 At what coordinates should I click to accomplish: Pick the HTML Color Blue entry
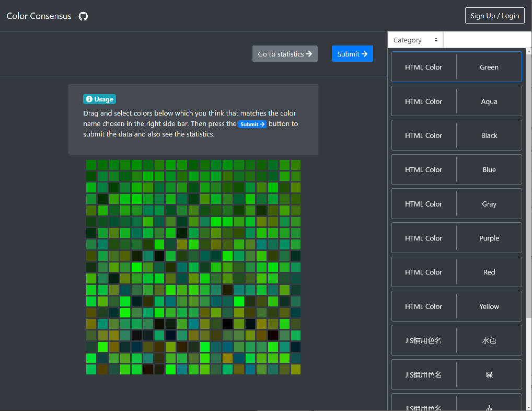(456, 169)
